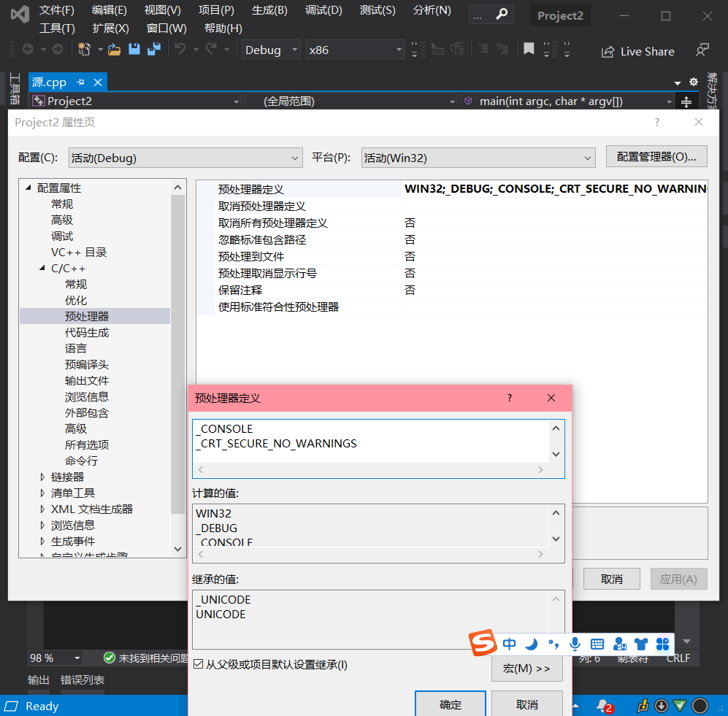The image size is (728, 716).
Task: Collapse the 配置属性 tree node
Action: tap(28, 188)
